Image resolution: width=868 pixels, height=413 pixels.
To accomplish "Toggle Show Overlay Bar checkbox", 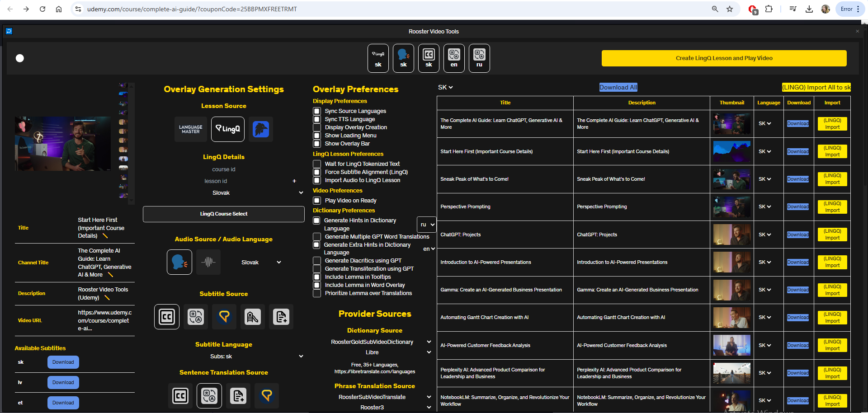I will coord(317,144).
